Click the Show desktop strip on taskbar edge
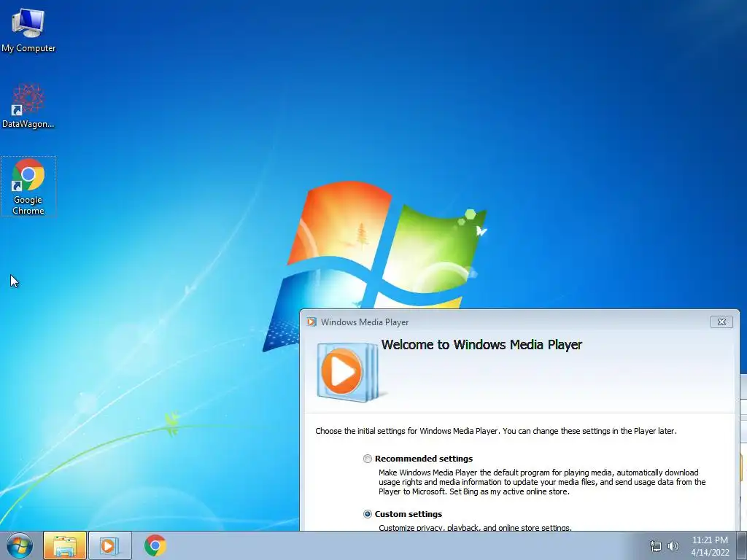 pyautogui.click(x=742, y=545)
